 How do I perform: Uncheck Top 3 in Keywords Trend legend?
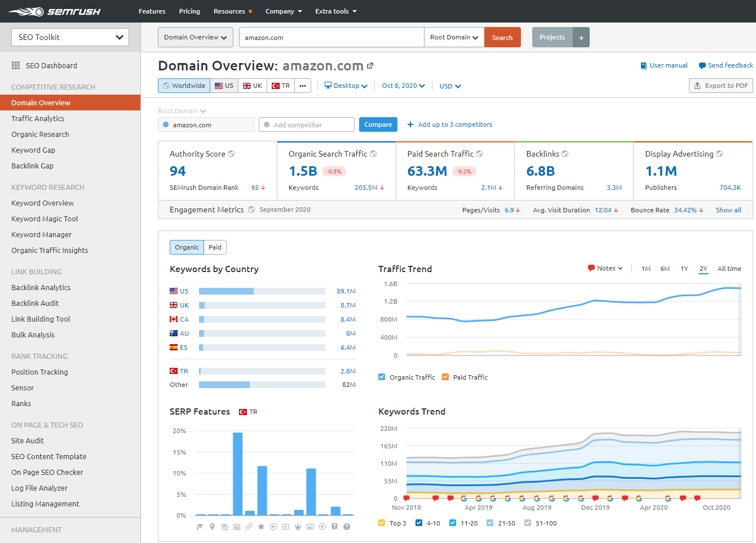(x=381, y=523)
